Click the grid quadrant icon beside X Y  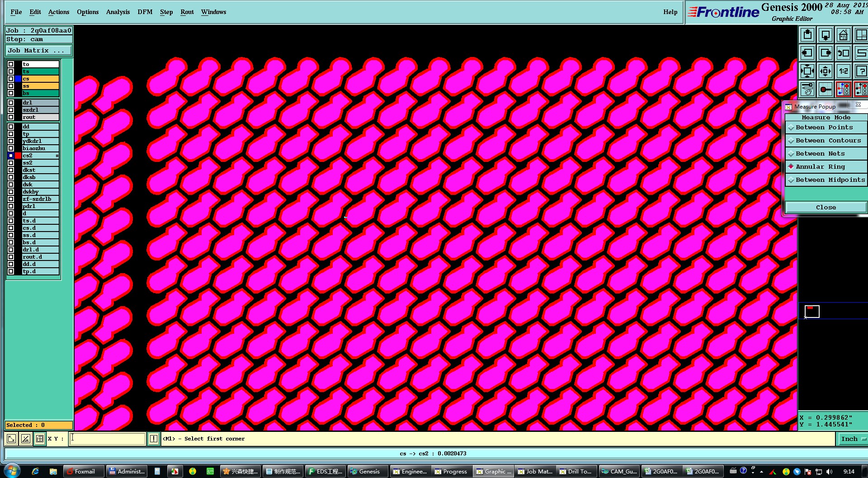point(40,439)
